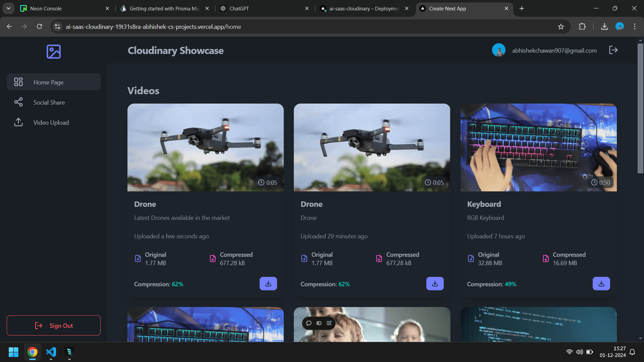Viewport: 644px width, 362px height.
Task: Download the first Drone video
Action: [268, 284]
